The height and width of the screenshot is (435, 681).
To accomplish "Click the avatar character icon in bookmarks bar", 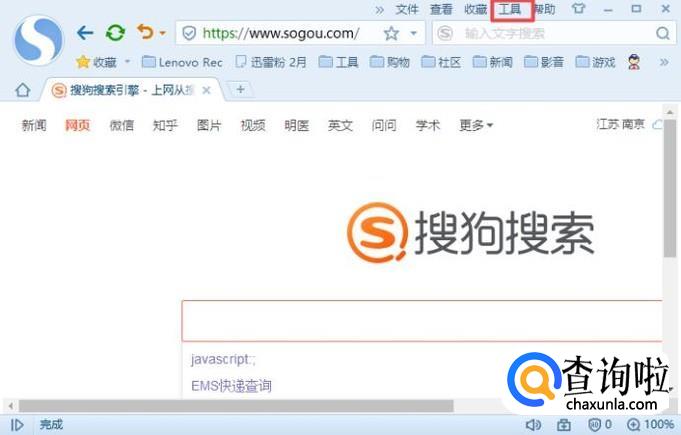I will click(634, 63).
